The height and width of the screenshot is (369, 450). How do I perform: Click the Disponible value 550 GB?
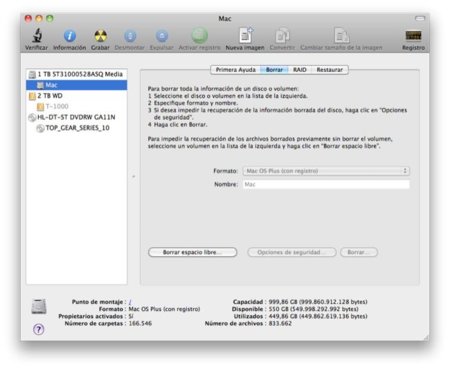point(313,309)
